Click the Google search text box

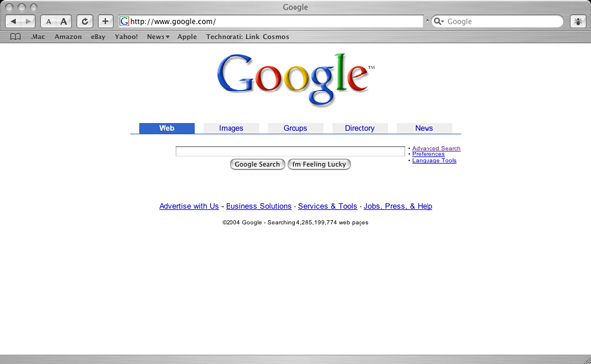tap(291, 152)
